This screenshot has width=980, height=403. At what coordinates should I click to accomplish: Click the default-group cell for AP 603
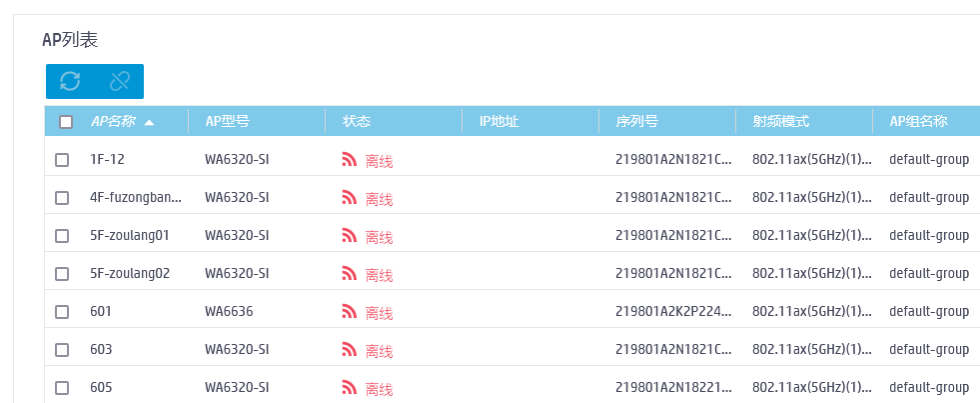[x=929, y=350]
